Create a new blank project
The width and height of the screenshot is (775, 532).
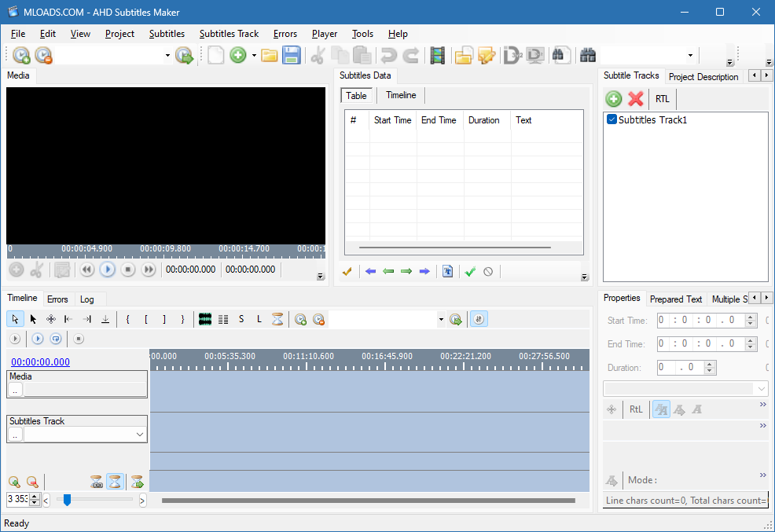tap(215, 55)
